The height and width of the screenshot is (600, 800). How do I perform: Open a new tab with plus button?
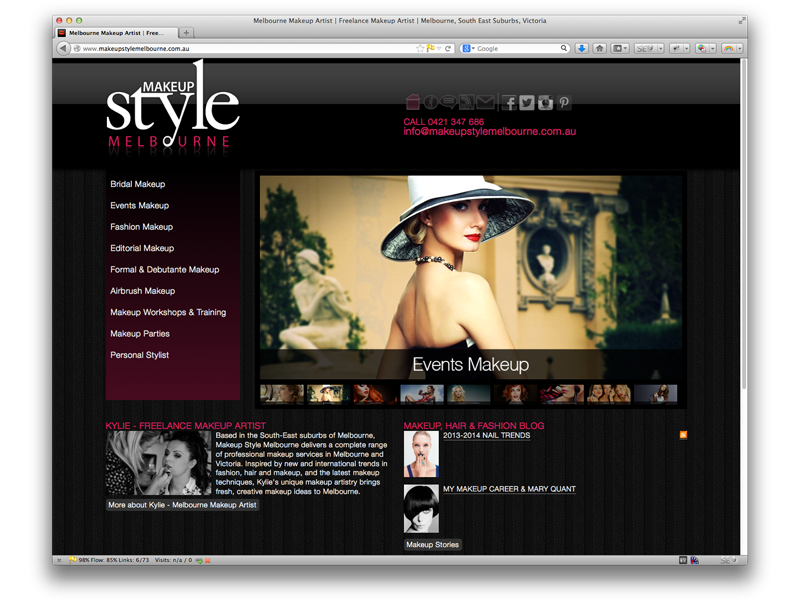186,33
